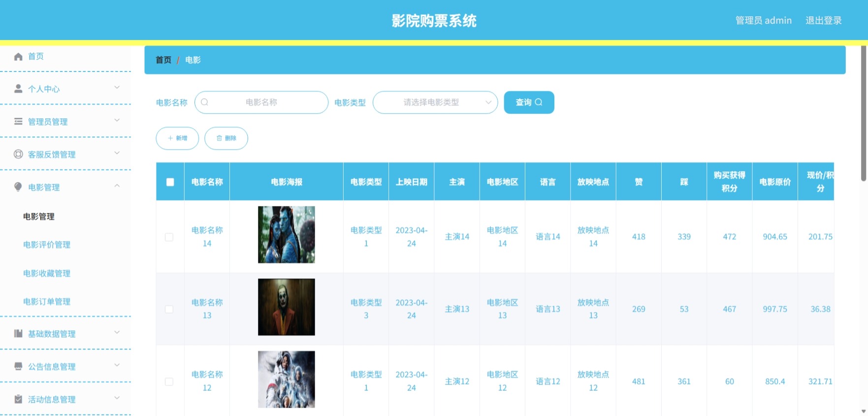Click the person icon for 个人中心
868x416 pixels.
point(18,89)
